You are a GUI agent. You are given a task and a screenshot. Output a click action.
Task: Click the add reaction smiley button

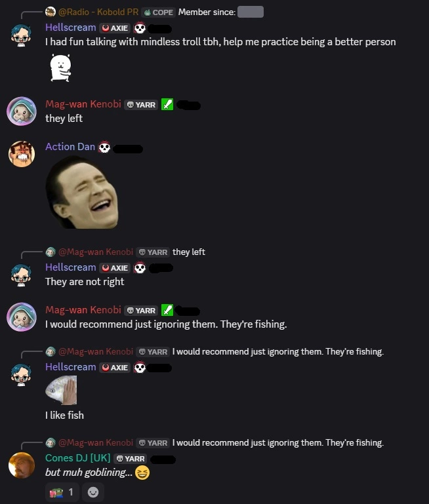[x=93, y=492]
